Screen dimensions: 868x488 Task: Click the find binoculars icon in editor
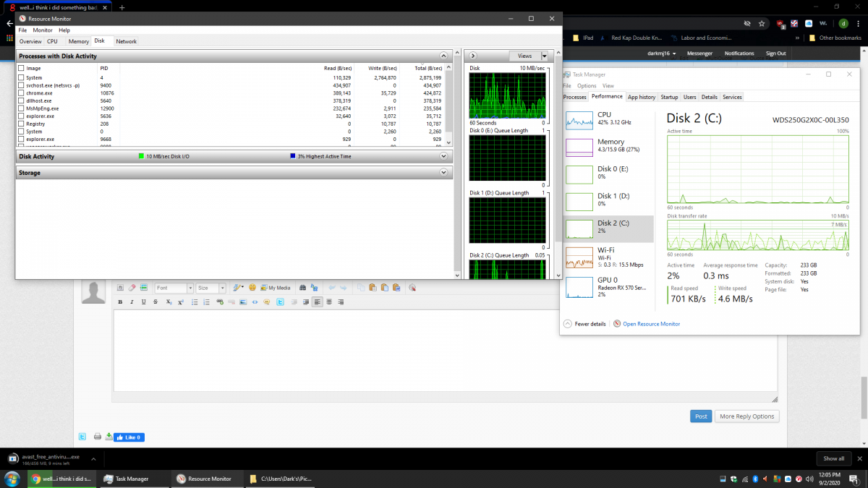(x=302, y=288)
